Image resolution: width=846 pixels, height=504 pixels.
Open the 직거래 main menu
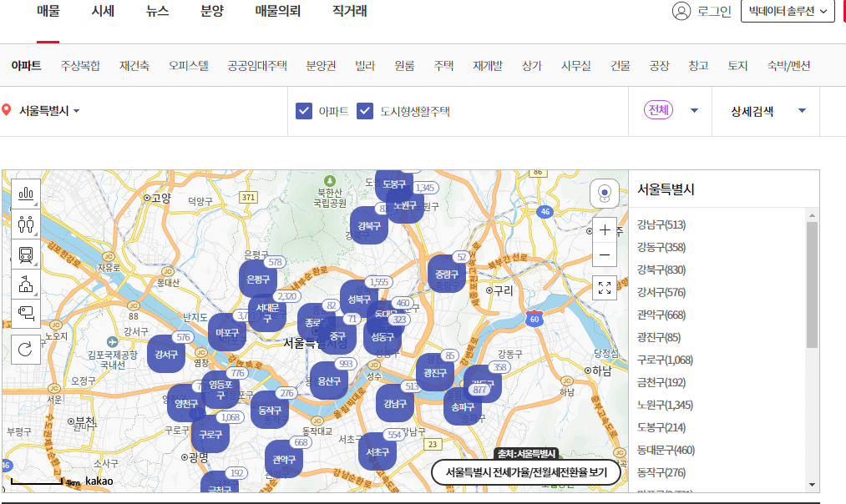pyautogui.click(x=350, y=11)
